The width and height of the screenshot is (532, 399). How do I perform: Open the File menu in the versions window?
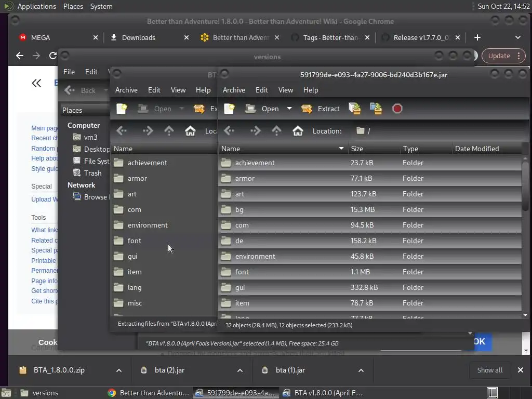(69, 72)
